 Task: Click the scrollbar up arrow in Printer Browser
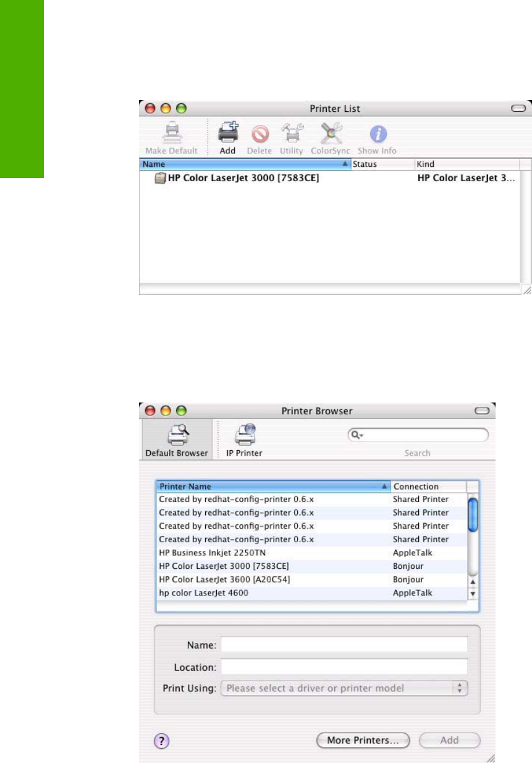pos(473,582)
